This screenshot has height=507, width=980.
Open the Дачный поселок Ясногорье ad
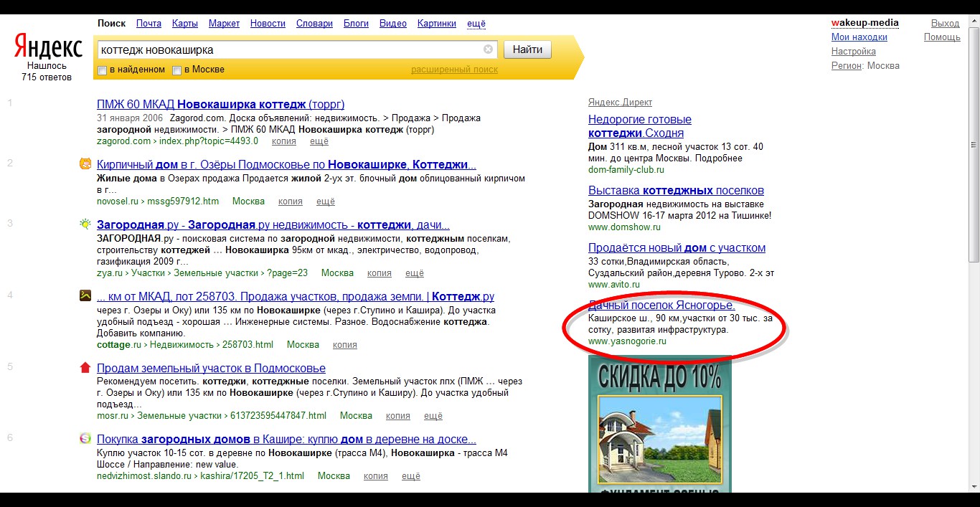pos(661,305)
